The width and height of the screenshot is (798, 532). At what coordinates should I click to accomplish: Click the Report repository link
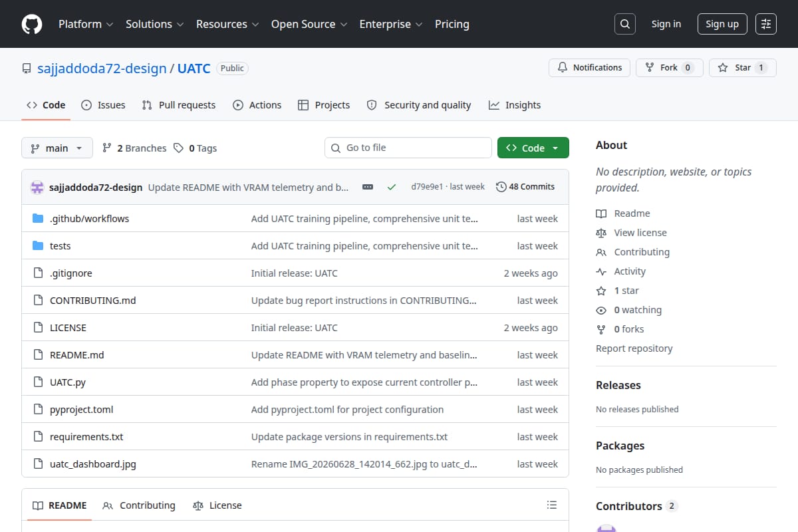tap(634, 348)
